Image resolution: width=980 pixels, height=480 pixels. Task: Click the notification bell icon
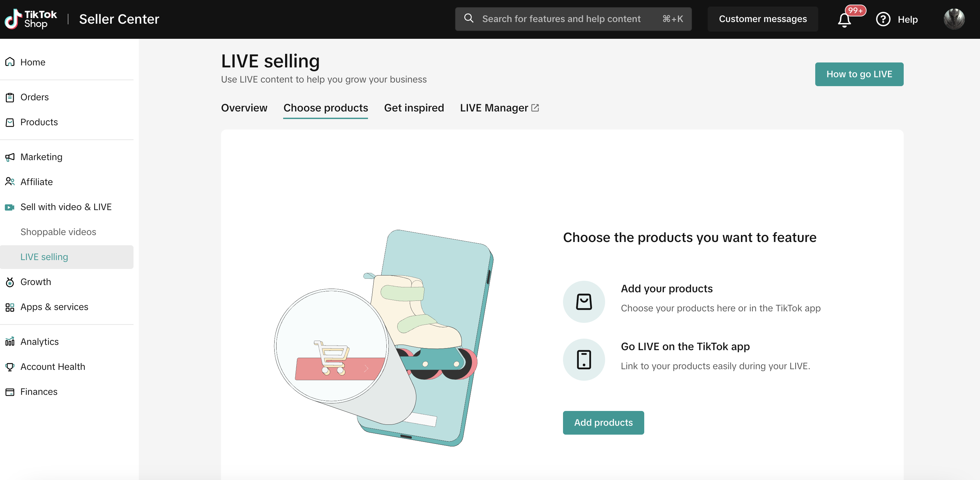point(844,20)
